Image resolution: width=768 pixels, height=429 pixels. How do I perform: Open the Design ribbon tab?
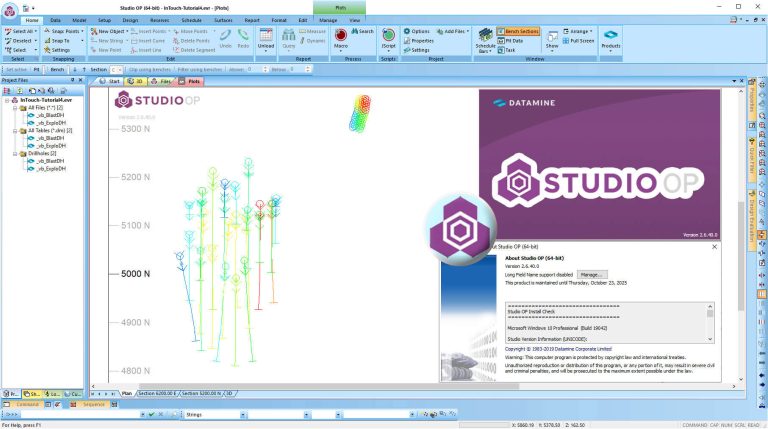click(x=130, y=20)
